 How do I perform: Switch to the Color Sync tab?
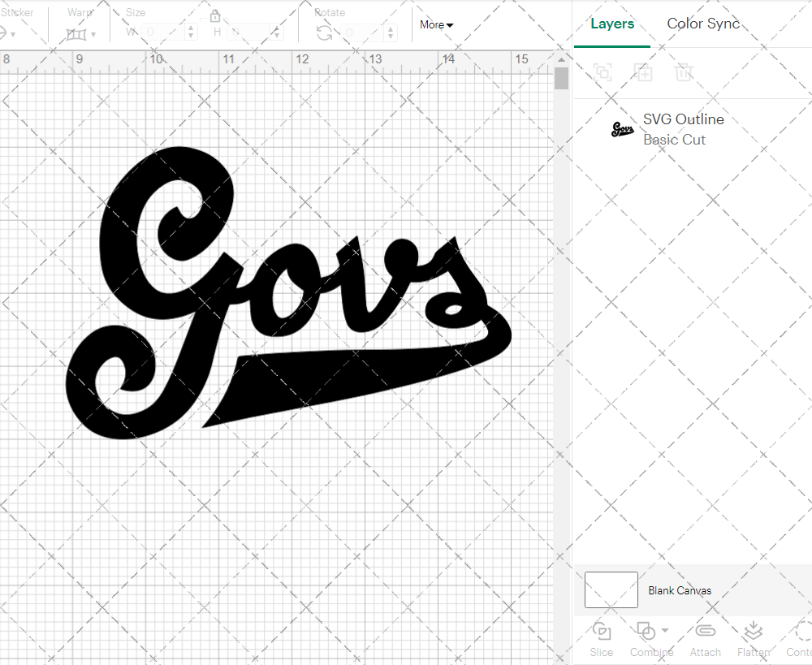[703, 24]
